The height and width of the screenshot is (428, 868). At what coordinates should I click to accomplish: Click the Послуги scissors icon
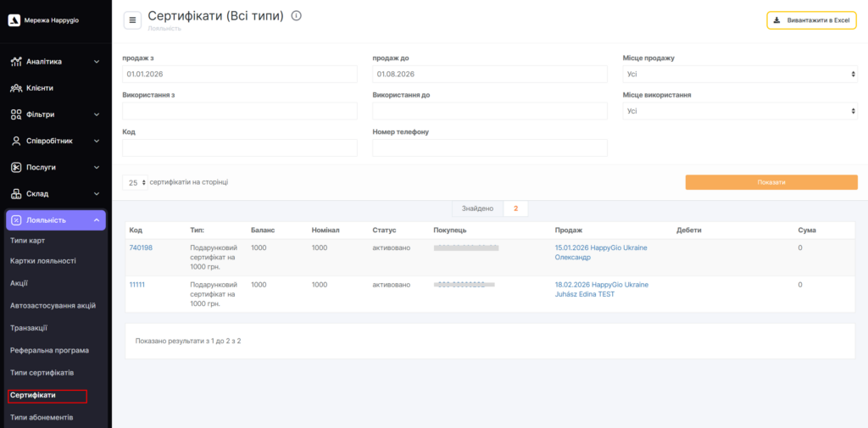tap(16, 167)
